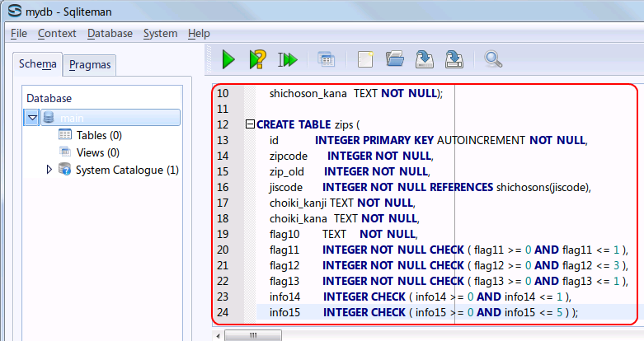
Task: Open the File menu
Action: click(19, 33)
